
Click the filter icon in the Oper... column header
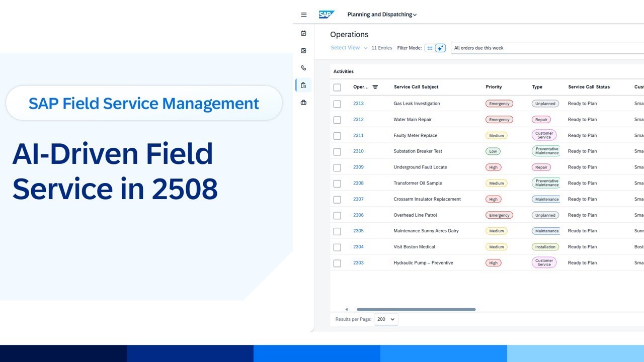(x=375, y=87)
